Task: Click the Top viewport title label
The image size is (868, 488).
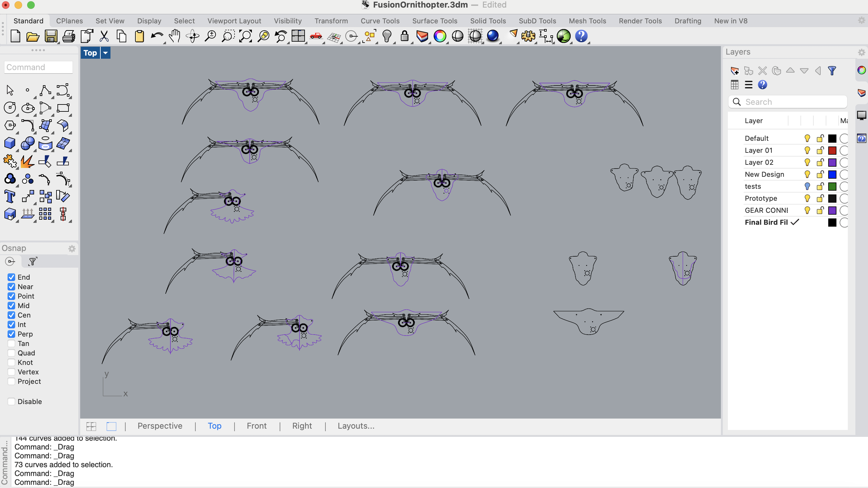Action: click(90, 53)
